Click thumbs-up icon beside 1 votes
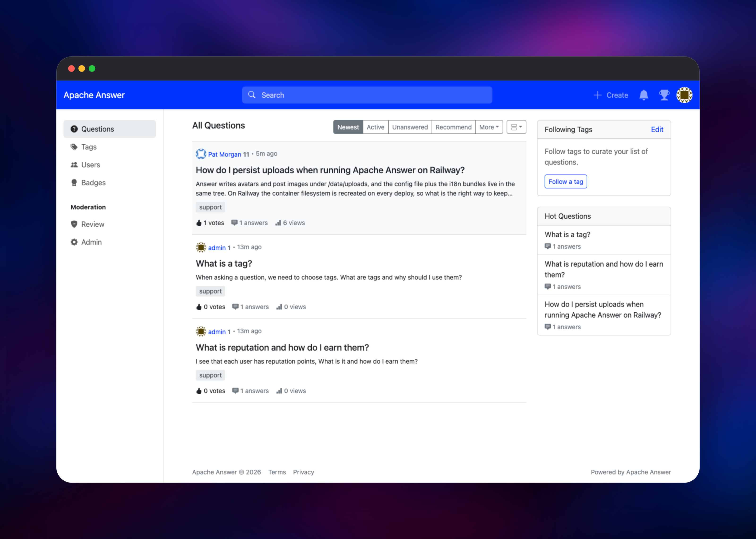The width and height of the screenshot is (756, 539). [x=199, y=223]
